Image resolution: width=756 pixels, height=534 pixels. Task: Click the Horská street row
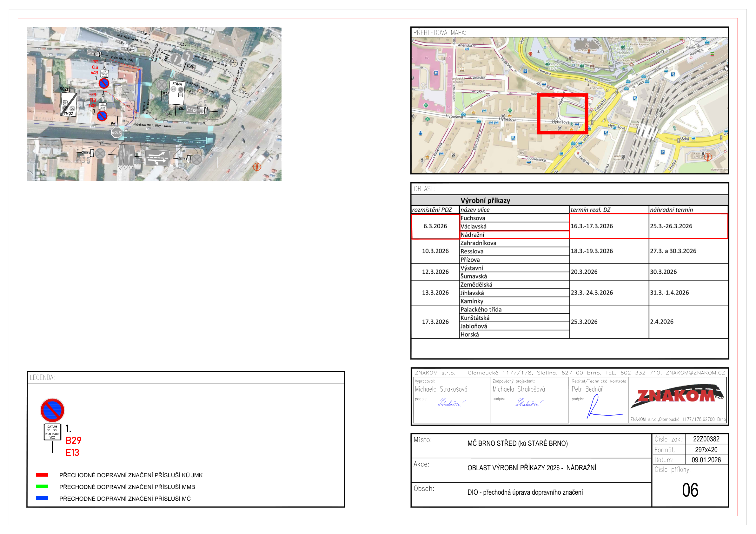coord(514,334)
